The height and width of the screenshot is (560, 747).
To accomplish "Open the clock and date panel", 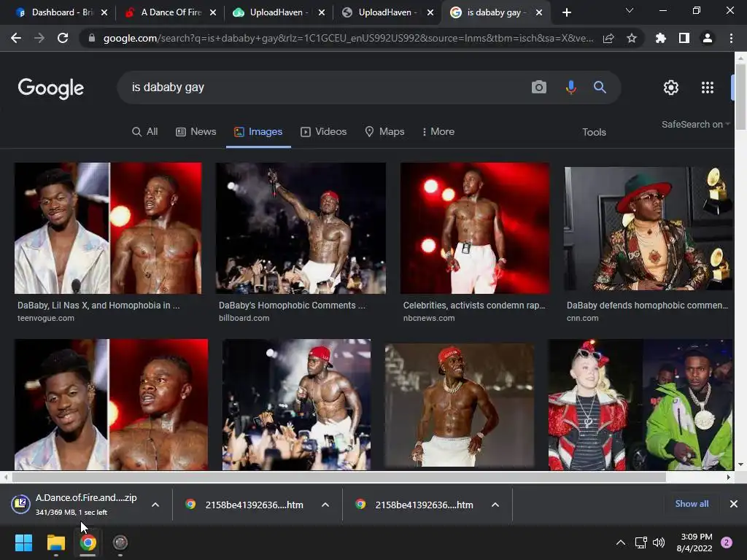I will point(696,542).
